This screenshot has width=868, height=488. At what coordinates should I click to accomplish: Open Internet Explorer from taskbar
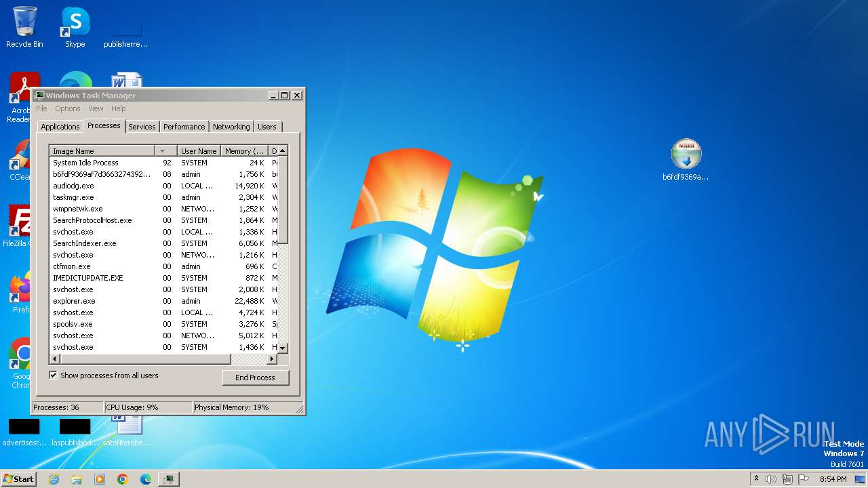coord(54,479)
